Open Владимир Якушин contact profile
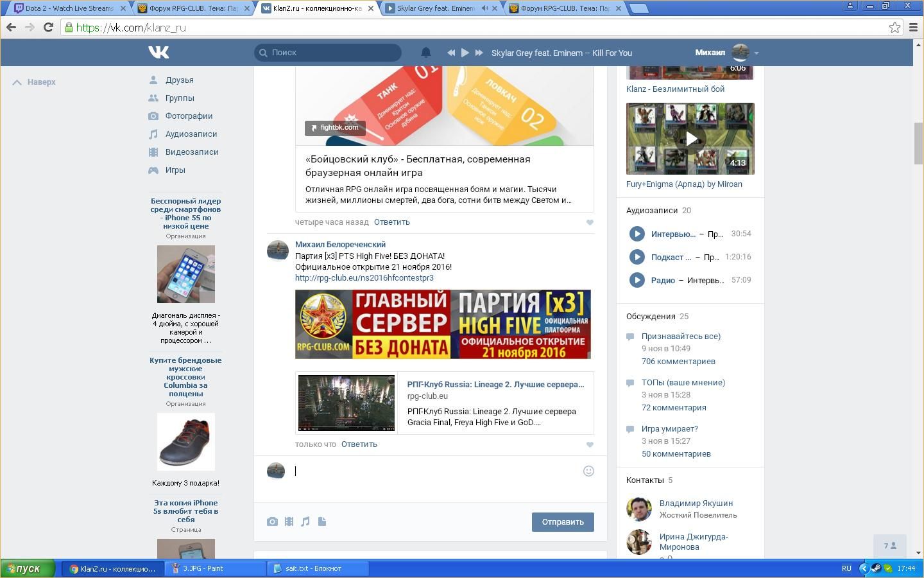 tap(696, 504)
